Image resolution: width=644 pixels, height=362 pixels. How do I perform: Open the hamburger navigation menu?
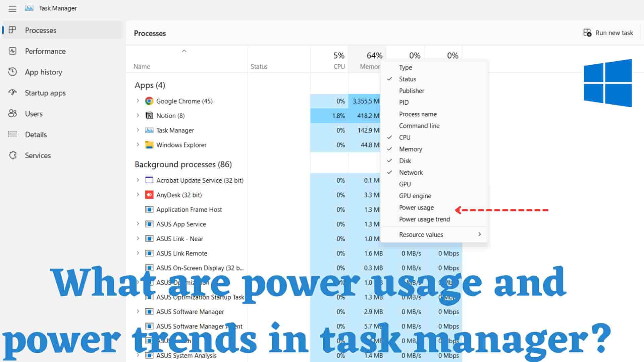(x=12, y=9)
